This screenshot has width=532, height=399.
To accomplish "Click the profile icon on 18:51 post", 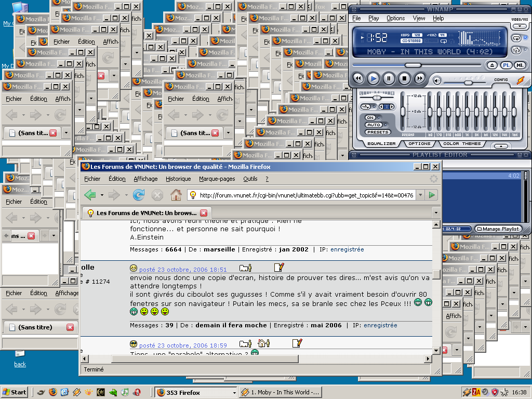I will 246,268.
